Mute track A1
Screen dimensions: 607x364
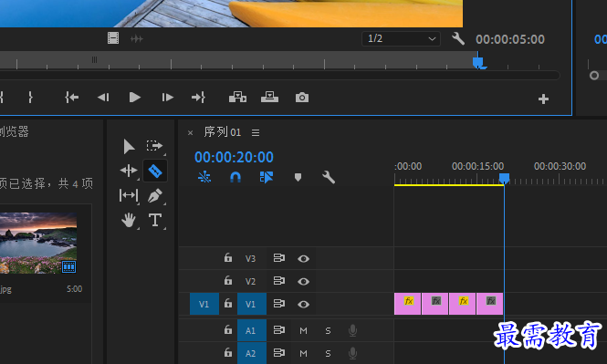click(x=303, y=331)
